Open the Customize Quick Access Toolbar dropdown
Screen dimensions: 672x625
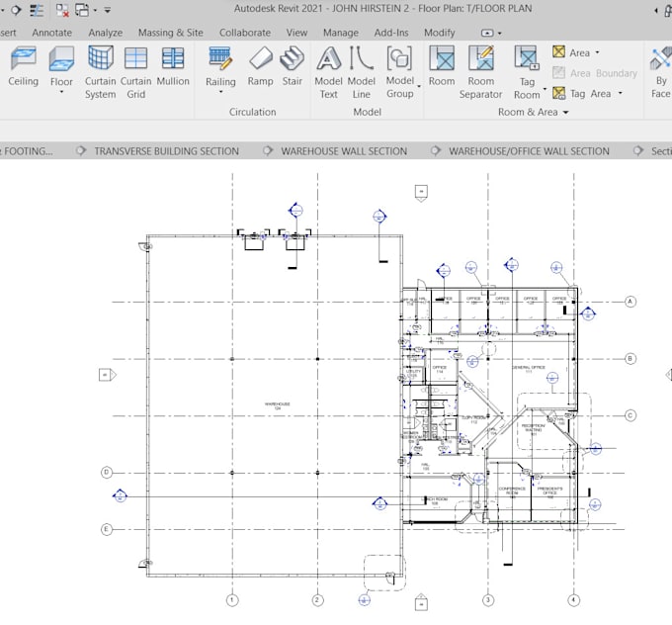click(x=108, y=10)
